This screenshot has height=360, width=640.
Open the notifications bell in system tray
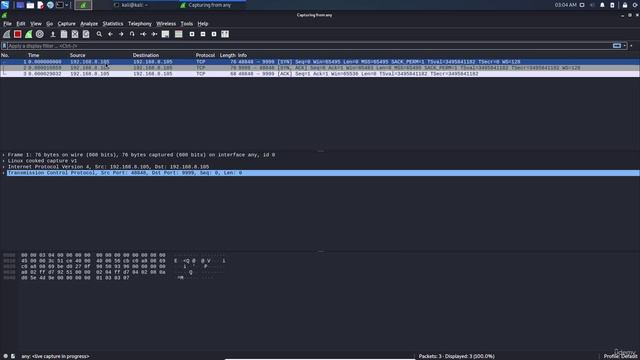point(602,5)
